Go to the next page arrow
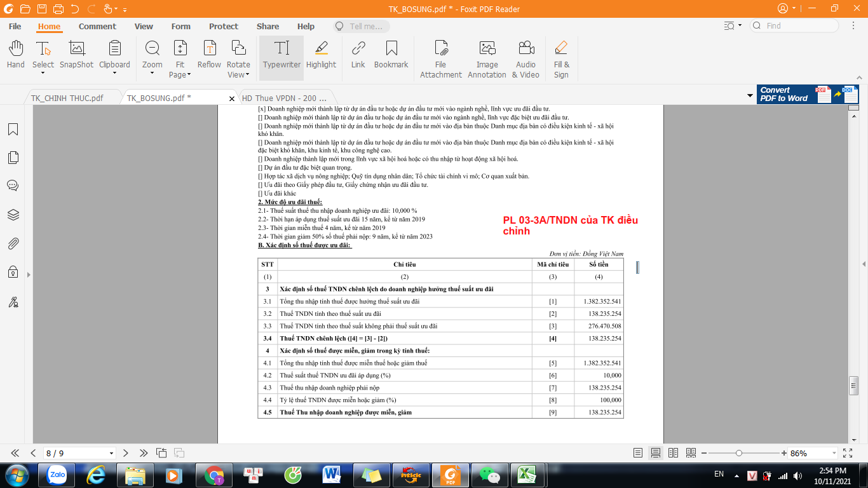The height and width of the screenshot is (488, 868). click(x=126, y=453)
